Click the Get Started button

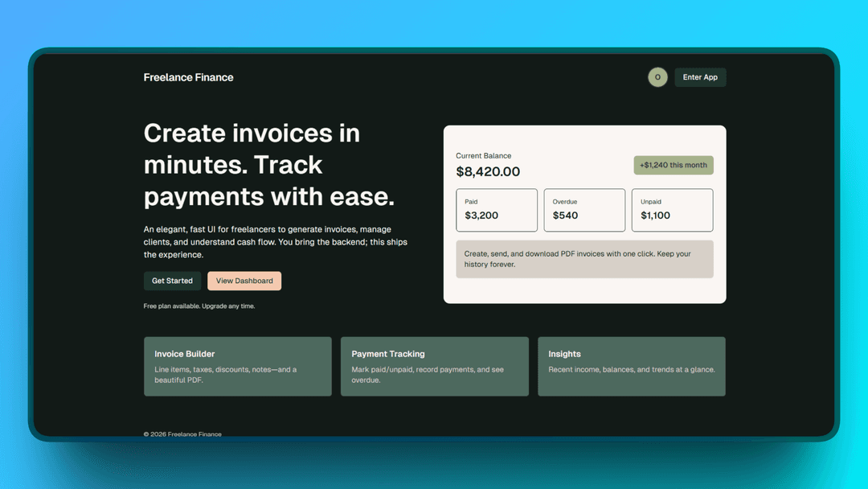171,281
